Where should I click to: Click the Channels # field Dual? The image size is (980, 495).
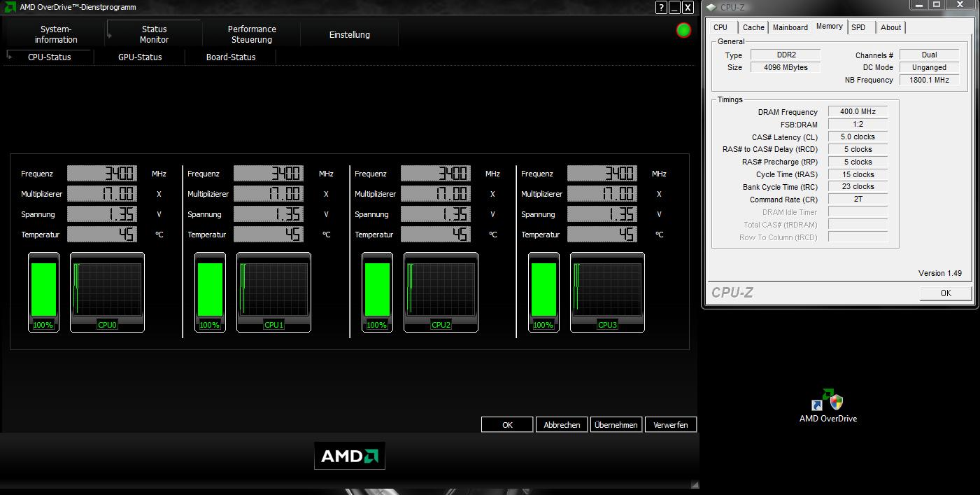click(x=929, y=55)
